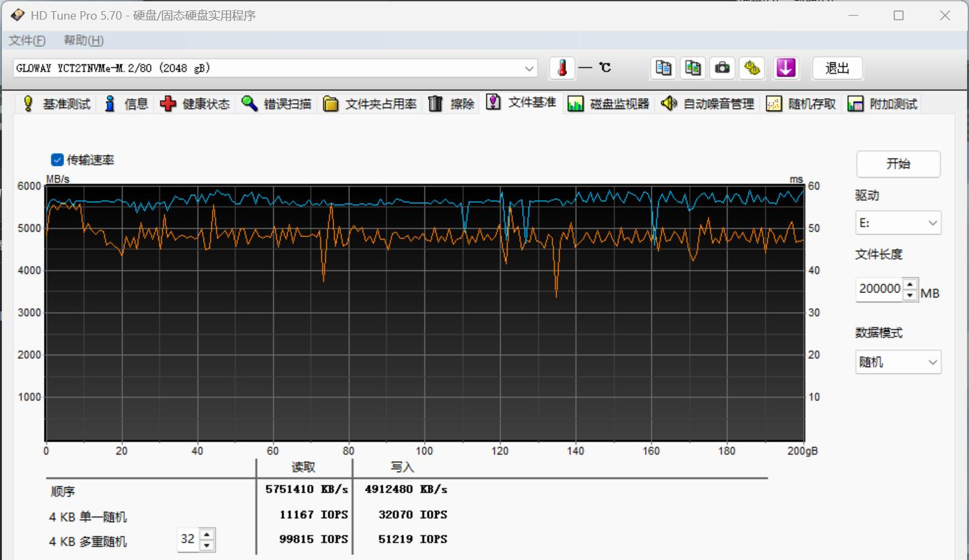The height and width of the screenshot is (560, 969).
Task: Exit using the 退出 button
Action: pos(837,68)
